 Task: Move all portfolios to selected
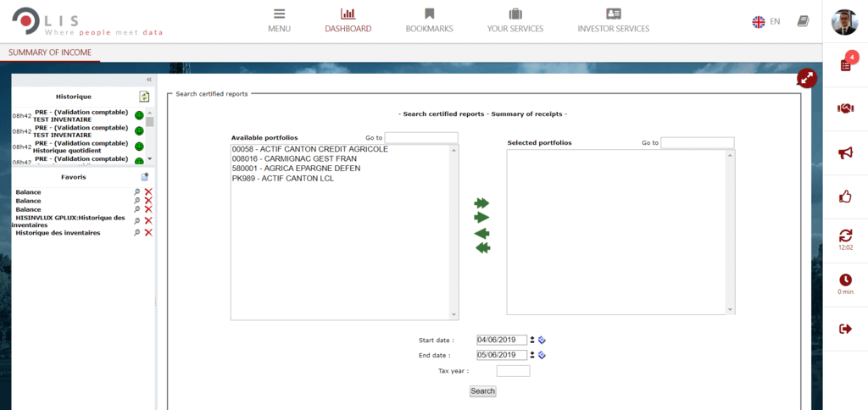pyautogui.click(x=481, y=203)
